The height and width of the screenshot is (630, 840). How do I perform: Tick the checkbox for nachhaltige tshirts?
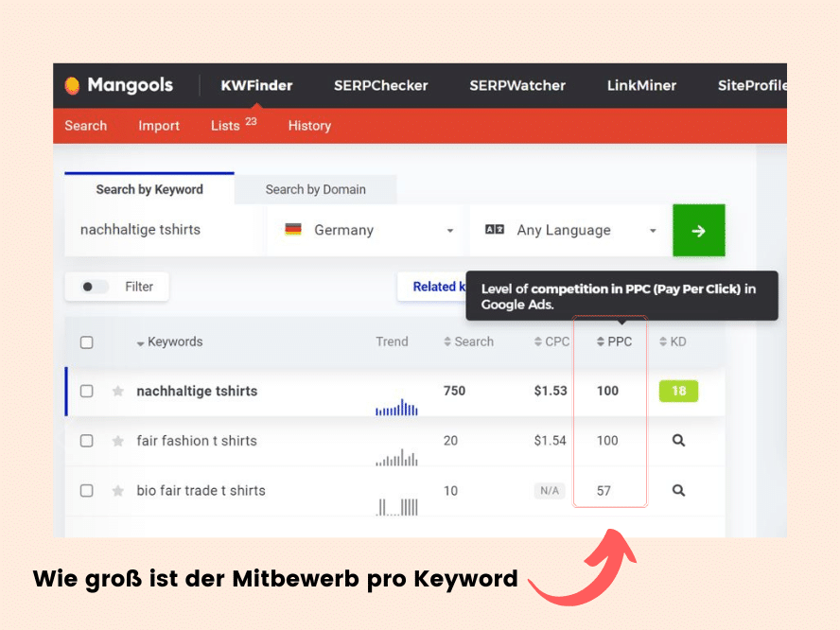pyautogui.click(x=87, y=391)
